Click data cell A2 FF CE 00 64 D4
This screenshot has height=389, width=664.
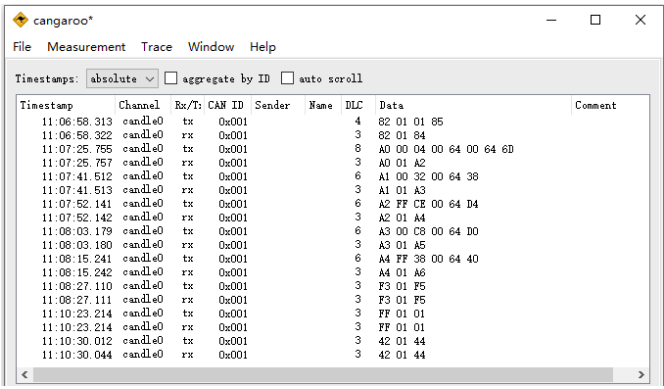(x=429, y=204)
